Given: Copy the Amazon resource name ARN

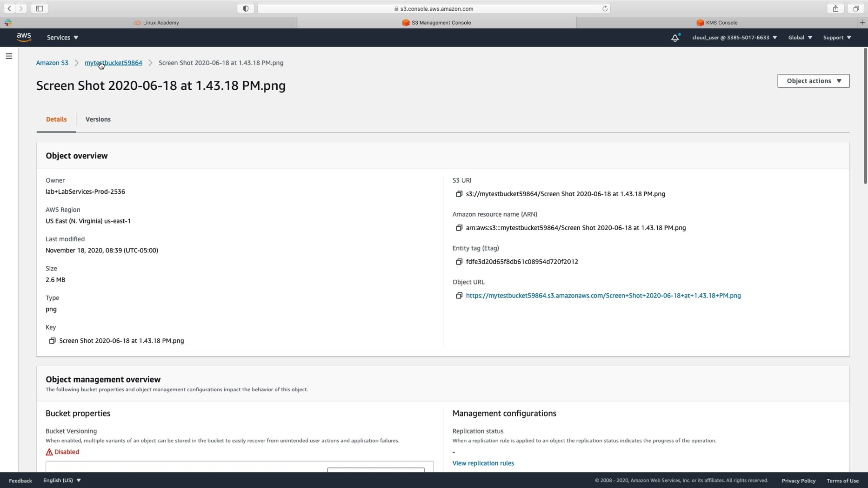Looking at the screenshot, I should pyautogui.click(x=459, y=228).
